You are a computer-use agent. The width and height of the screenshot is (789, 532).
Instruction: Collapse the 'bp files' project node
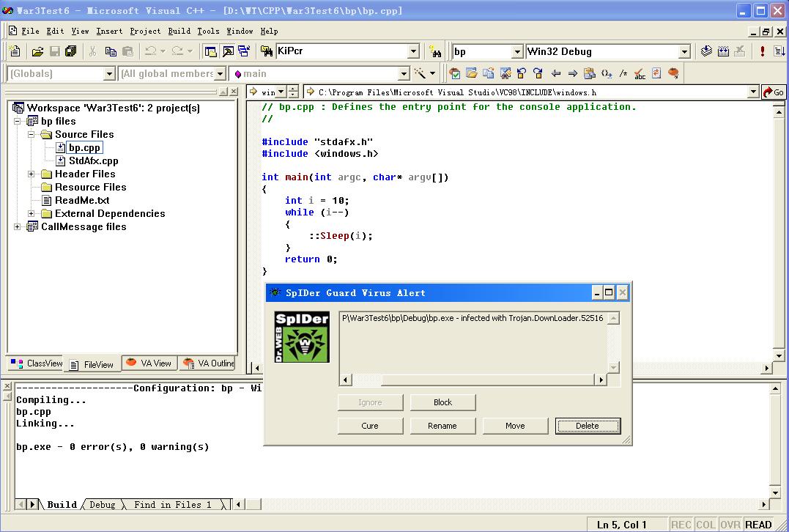coord(17,122)
